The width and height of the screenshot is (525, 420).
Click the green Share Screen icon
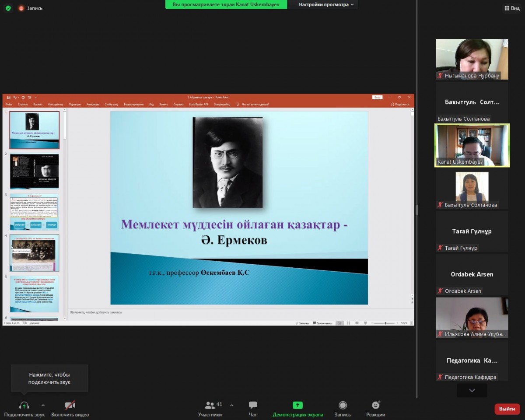[297, 406]
